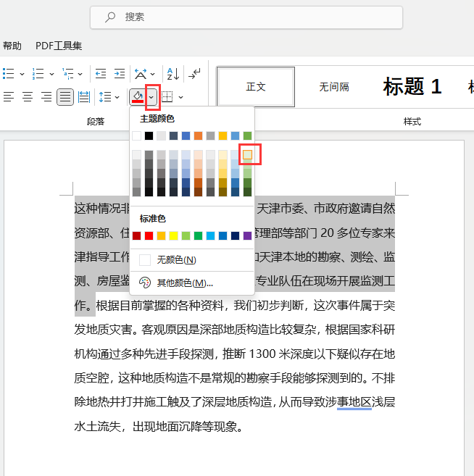This screenshot has width=474, height=476.
Task: Select green theme color in top row
Action: (247, 135)
